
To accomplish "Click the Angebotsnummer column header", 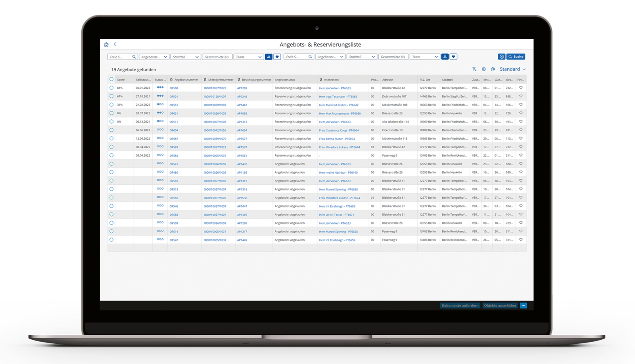I will coord(186,80).
